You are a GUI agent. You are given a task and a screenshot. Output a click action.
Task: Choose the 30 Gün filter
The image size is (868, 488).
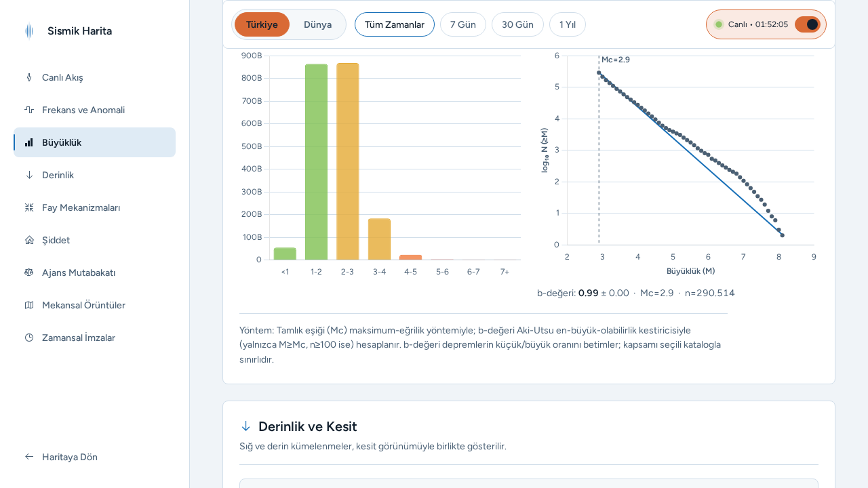[517, 24]
